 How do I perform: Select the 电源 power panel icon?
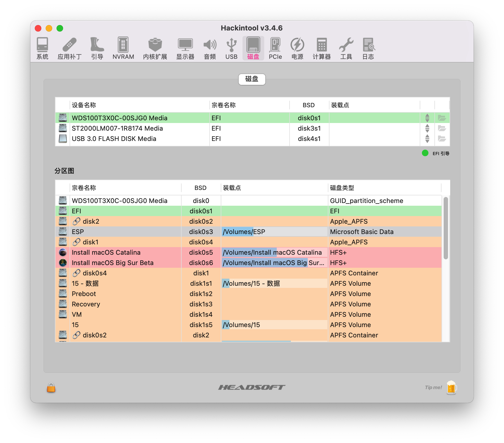point(297,48)
